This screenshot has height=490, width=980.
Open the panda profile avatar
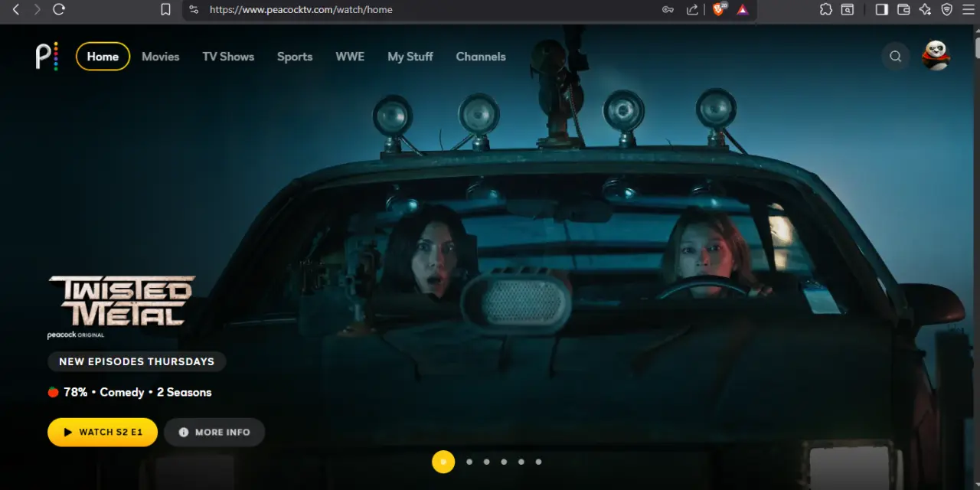click(936, 56)
